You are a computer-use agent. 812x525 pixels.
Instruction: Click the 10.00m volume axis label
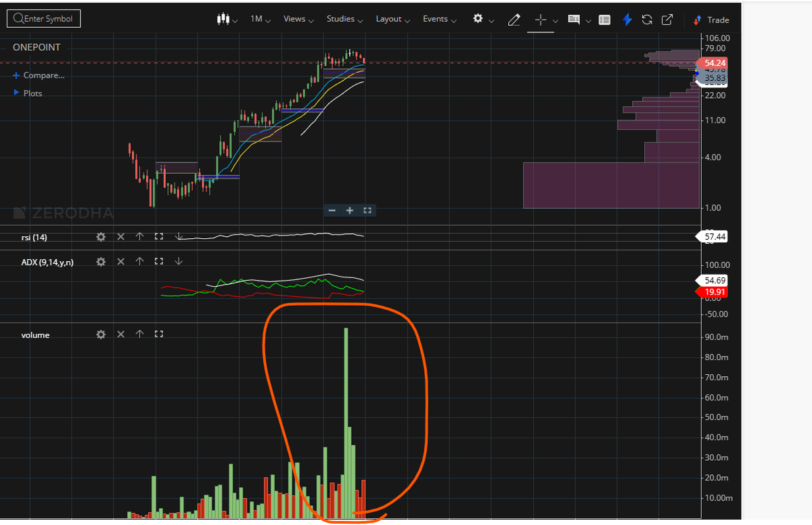(x=718, y=498)
